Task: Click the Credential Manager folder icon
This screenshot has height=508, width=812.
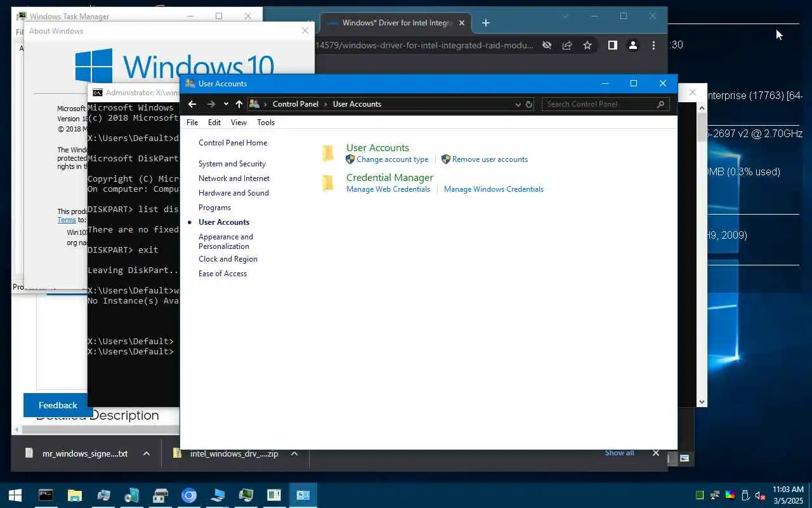Action: coord(328,183)
